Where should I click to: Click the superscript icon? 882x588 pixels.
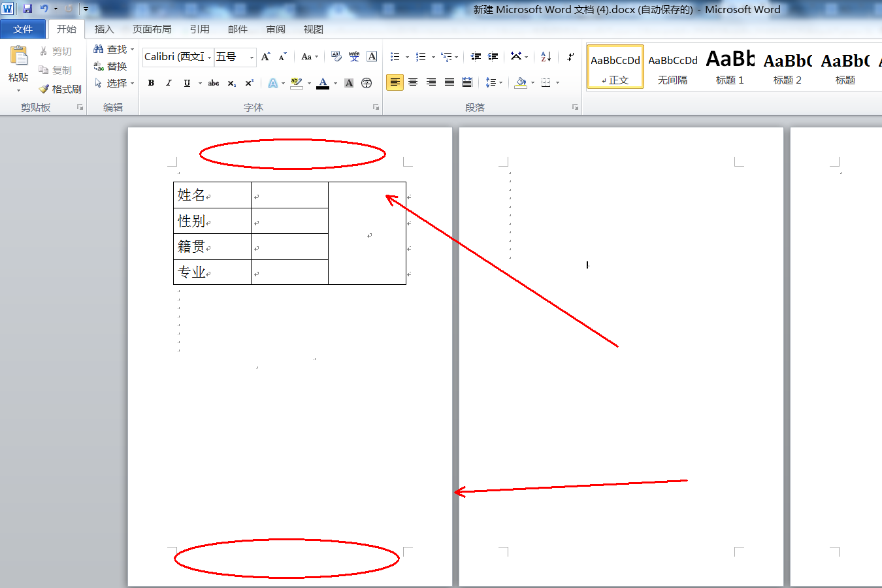coord(249,83)
